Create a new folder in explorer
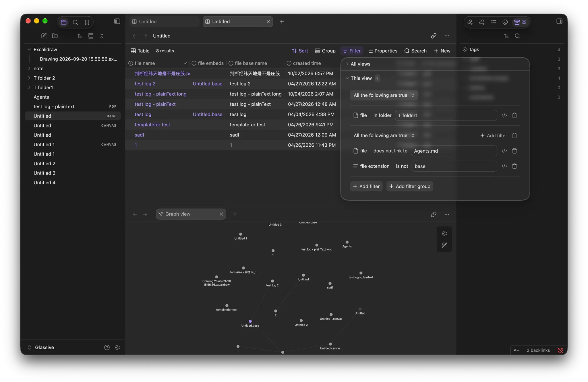Viewport: 588px width, 382px height. coord(55,36)
